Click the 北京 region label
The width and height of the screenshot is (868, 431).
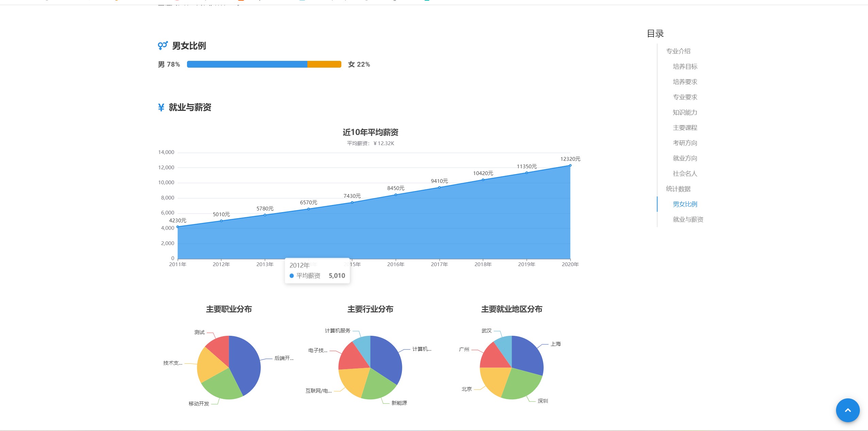tap(466, 389)
